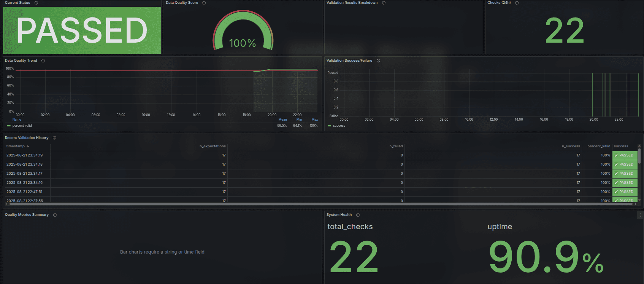The image size is (644, 284).
Task: Click info icon beside Checks (24h)
Action: [517, 3]
